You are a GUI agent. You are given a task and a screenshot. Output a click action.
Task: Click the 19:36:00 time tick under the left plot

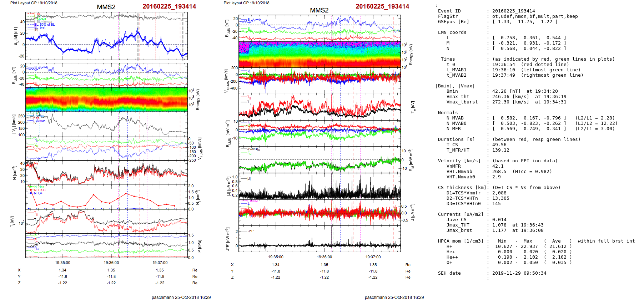pos(111,263)
